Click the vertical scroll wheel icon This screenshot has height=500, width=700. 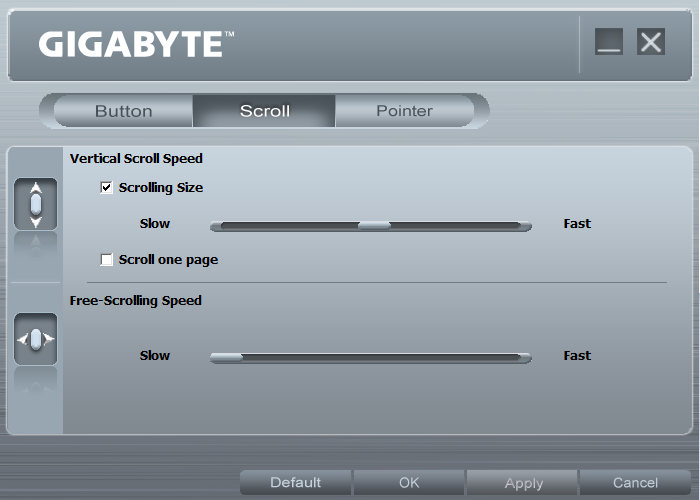(36, 204)
